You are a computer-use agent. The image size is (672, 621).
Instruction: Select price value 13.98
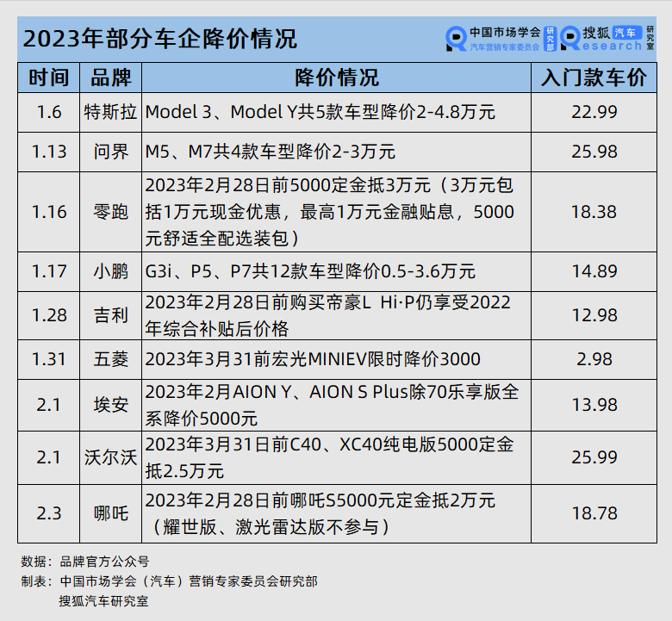[x=594, y=405]
